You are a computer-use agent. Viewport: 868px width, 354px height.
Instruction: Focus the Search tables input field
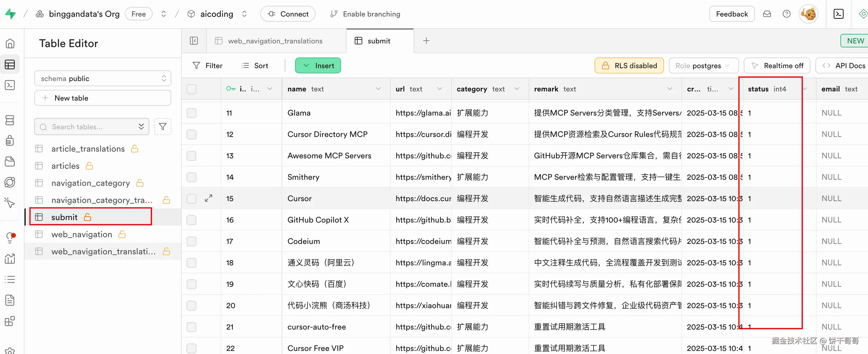click(91, 127)
